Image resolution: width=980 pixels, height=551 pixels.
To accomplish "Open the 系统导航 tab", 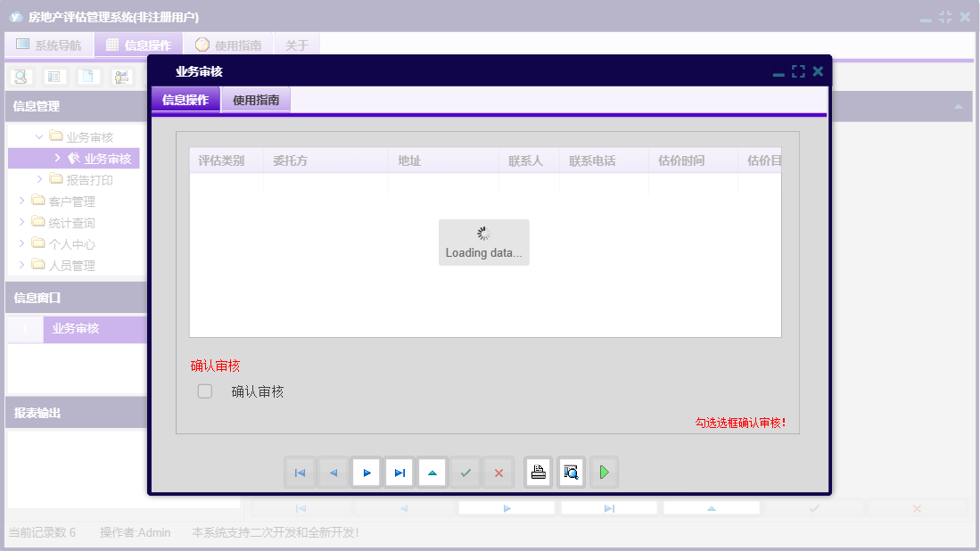I will (49, 43).
